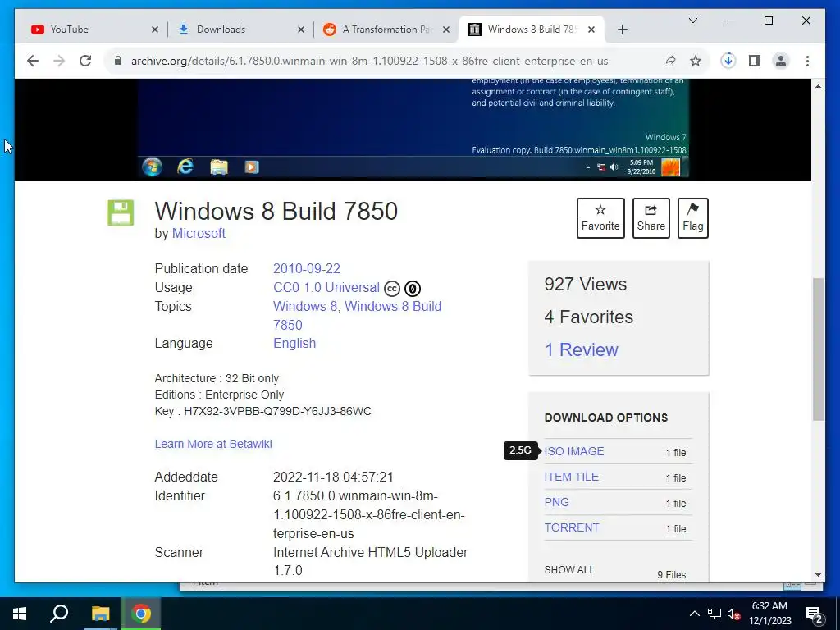Click the share page icon in address bar
Screen dimensions: 840x630
tap(669, 61)
